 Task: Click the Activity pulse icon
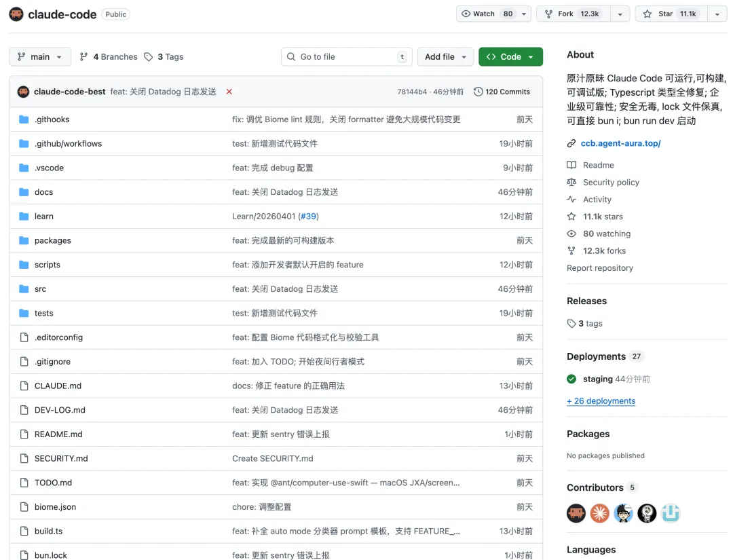coord(571,200)
